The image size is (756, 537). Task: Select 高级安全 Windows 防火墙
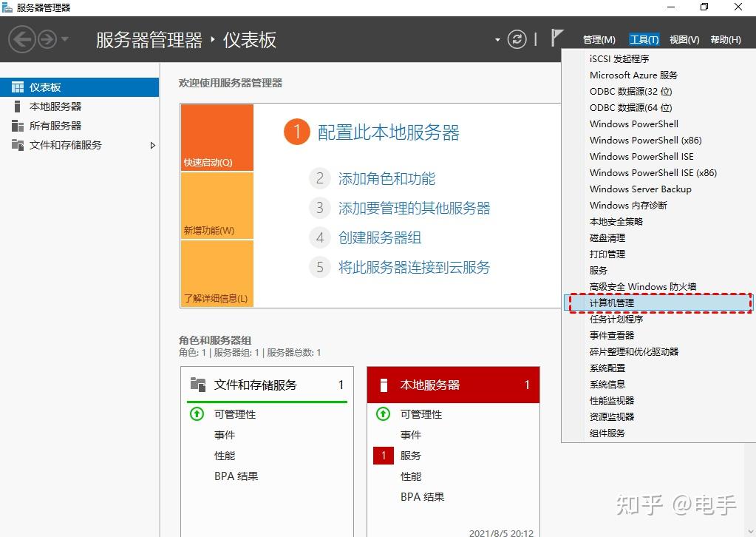click(641, 286)
